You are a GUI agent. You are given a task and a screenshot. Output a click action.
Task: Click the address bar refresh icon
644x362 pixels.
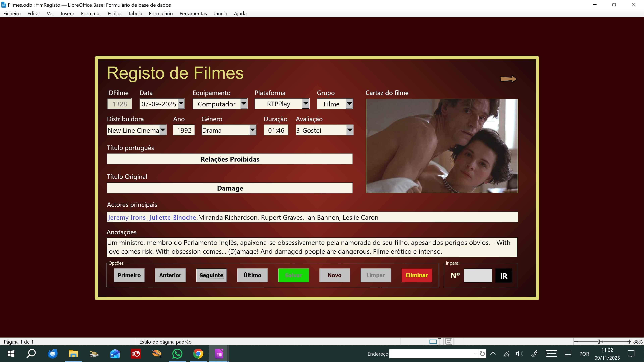(x=482, y=354)
